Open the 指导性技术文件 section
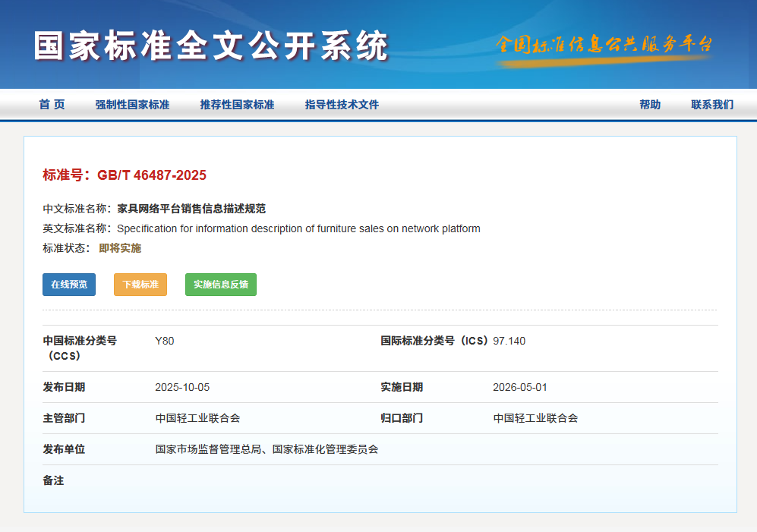 [342, 105]
